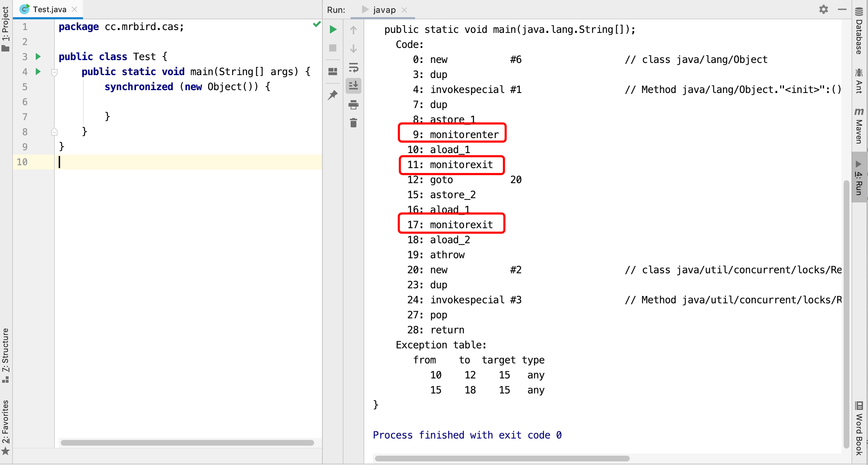Viewport: 868px width, 465px height.
Task: Click '19: athrow' in bytecode output
Action: (x=436, y=255)
